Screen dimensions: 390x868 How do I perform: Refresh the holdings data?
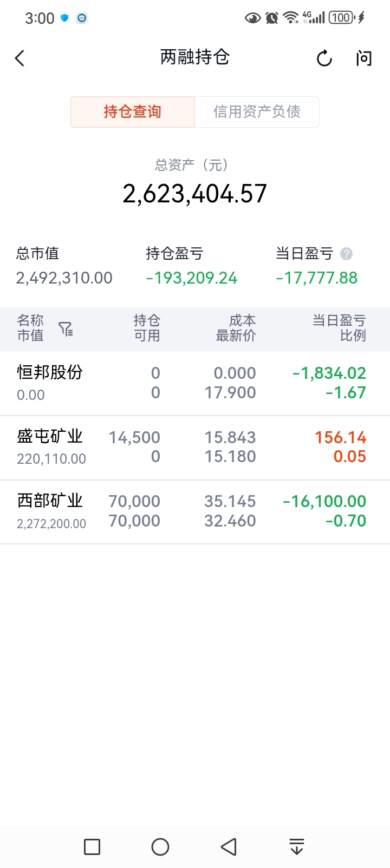(324, 58)
